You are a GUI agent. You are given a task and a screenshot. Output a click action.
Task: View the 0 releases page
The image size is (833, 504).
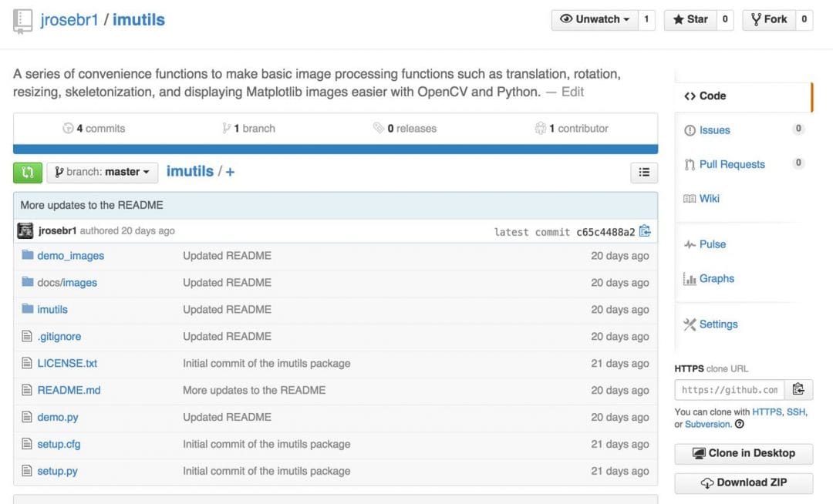click(405, 129)
